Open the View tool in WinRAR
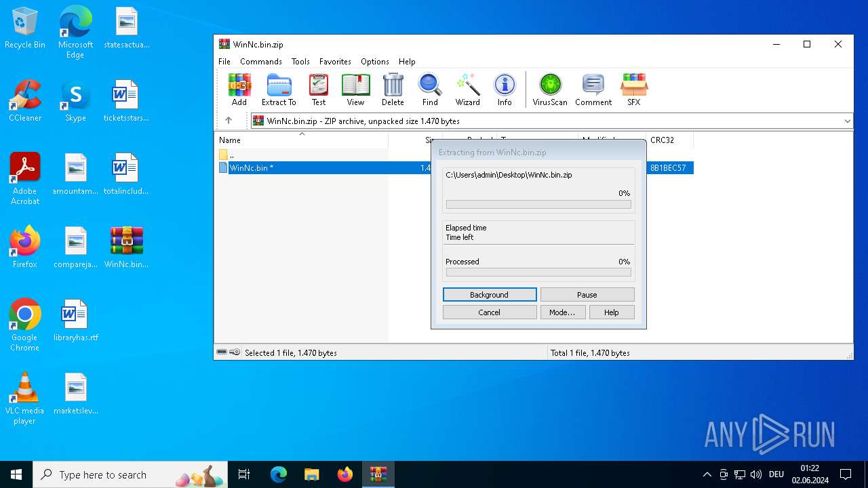Image resolution: width=868 pixels, height=488 pixels. coord(355,90)
